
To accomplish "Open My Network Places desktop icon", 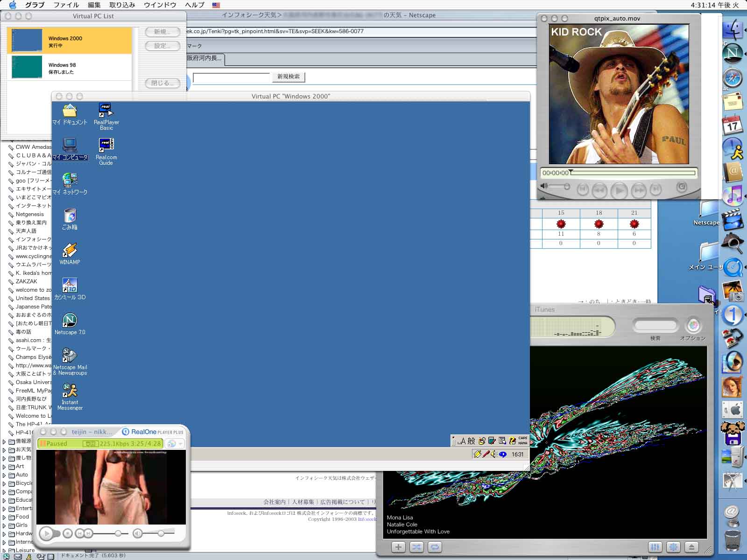I will tap(70, 184).
